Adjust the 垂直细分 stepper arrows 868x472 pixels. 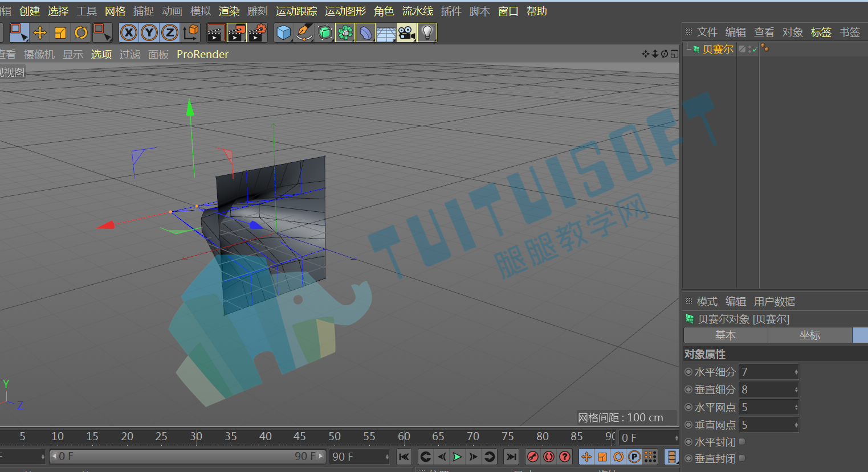pos(796,389)
